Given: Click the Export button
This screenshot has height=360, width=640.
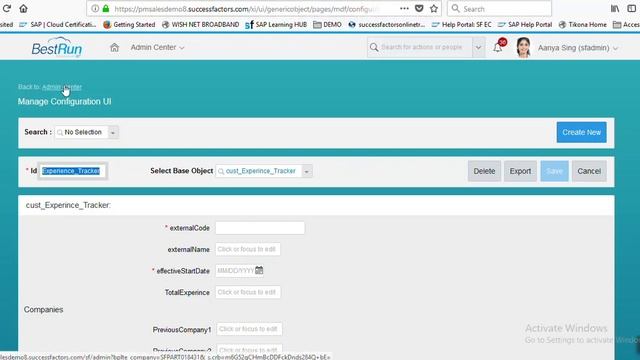Looking at the screenshot, I should click(520, 171).
